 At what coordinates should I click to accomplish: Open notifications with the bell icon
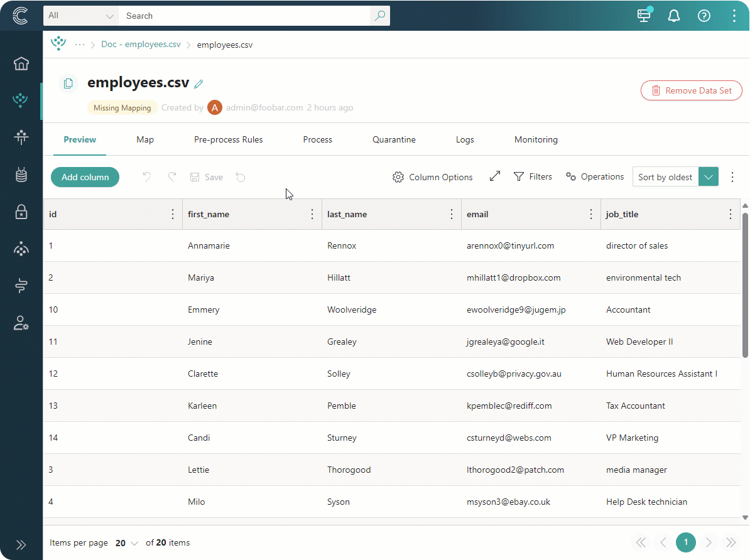click(674, 16)
